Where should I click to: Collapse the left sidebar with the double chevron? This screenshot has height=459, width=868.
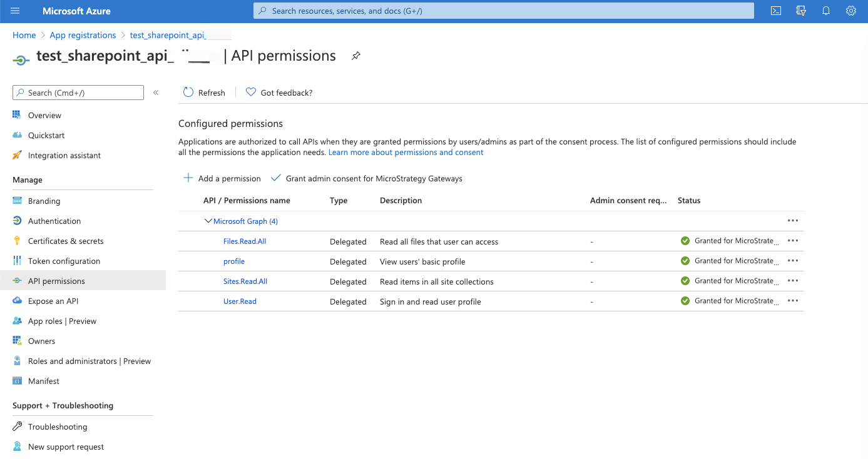[156, 92]
